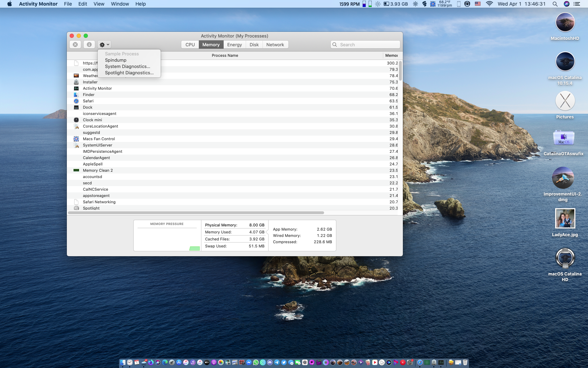Sort by the Process Name column header
The image size is (588, 368).
[x=225, y=55]
